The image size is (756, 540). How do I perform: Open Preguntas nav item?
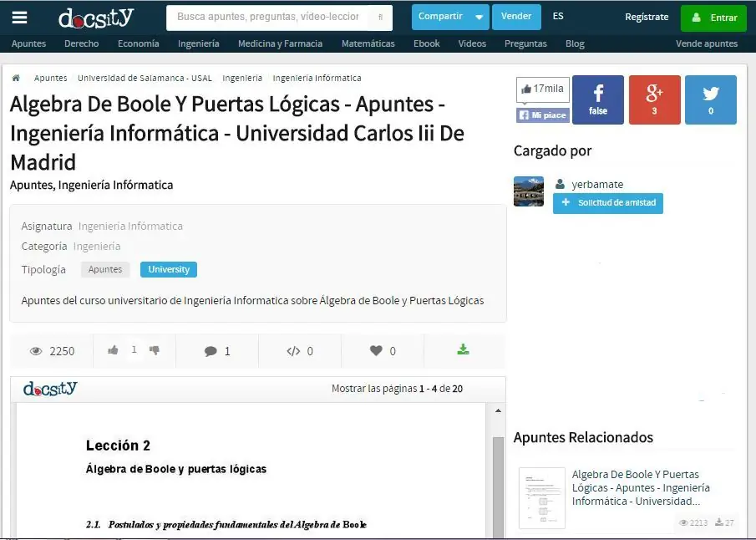click(525, 43)
